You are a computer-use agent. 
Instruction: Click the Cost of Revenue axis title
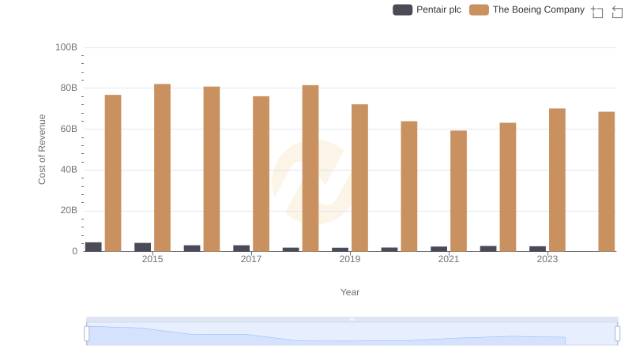pos(42,149)
